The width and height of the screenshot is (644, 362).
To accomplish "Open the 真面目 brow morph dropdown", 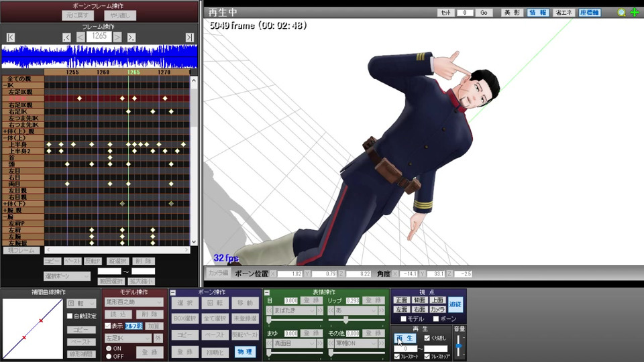I will 295,343.
